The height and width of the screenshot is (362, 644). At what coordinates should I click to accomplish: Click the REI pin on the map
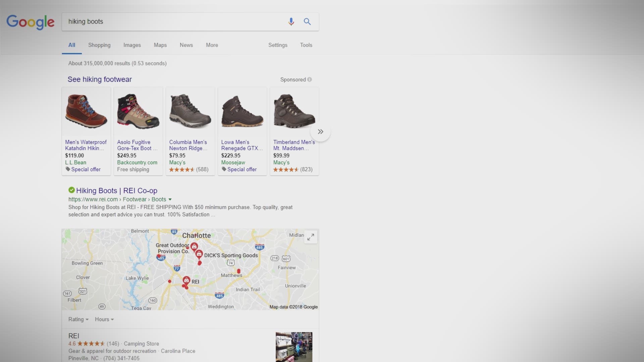(x=186, y=280)
